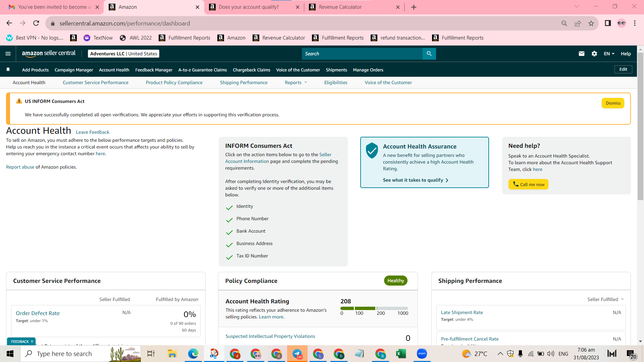
Task: Click the Account Health Rating progress bar
Action: [x=374, y=308]
